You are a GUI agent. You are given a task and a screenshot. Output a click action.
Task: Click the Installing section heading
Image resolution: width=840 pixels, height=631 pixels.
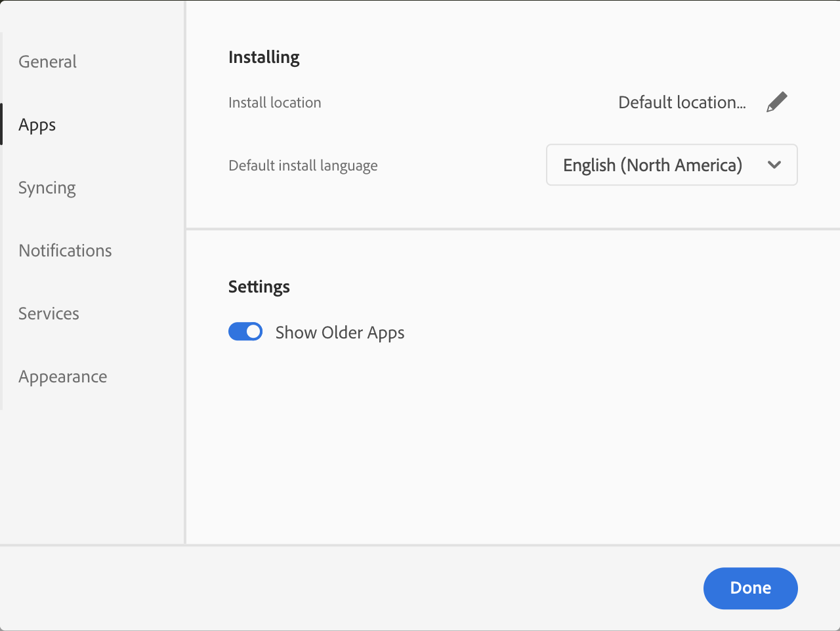tap(264, 57)
